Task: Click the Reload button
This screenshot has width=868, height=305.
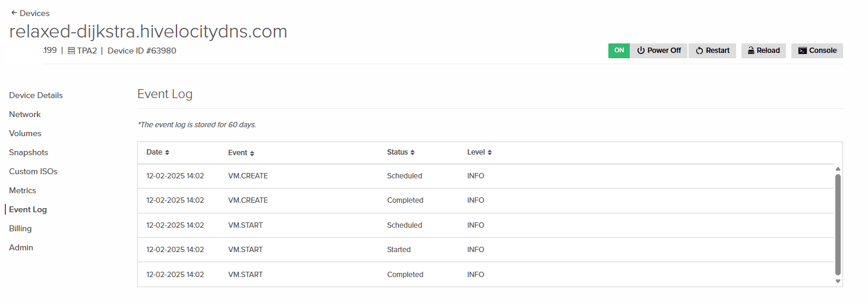Action: pyautogui.click(x=763, y=51)
